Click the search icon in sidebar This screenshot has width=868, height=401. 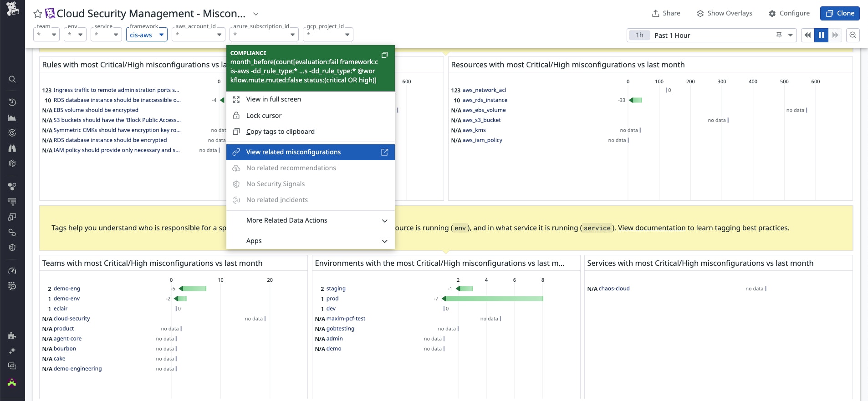(x=12, y=79)
